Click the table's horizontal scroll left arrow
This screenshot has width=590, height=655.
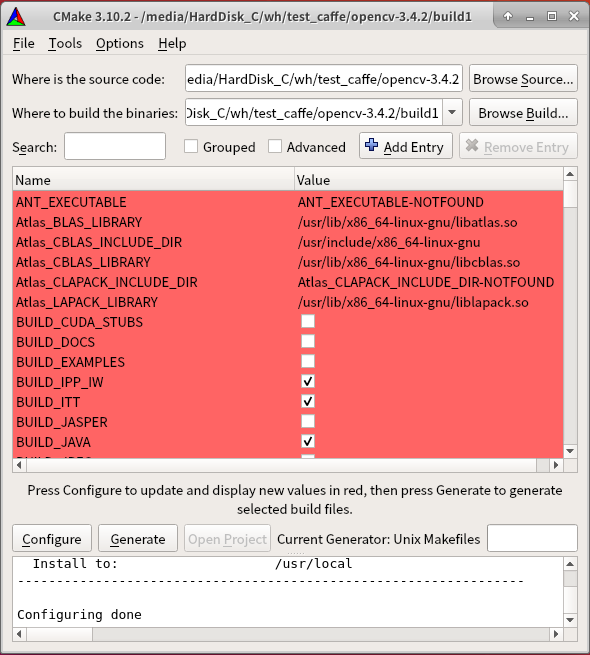[19, 465]
